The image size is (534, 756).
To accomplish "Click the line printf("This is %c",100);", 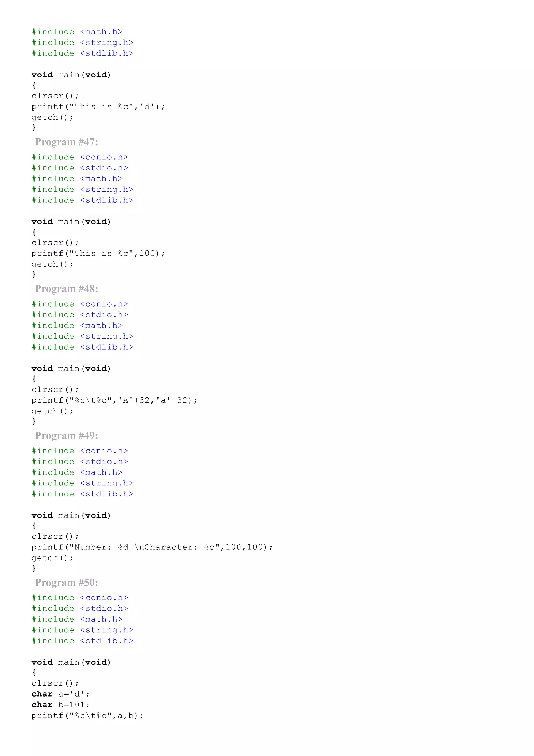I will pos(98,254).
